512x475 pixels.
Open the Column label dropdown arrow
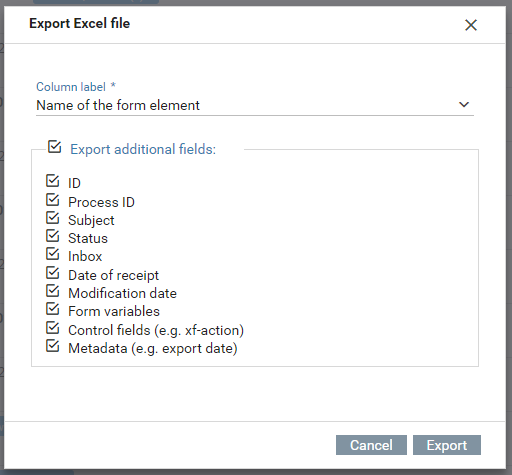pyautogui.click(x=464, y=105)
